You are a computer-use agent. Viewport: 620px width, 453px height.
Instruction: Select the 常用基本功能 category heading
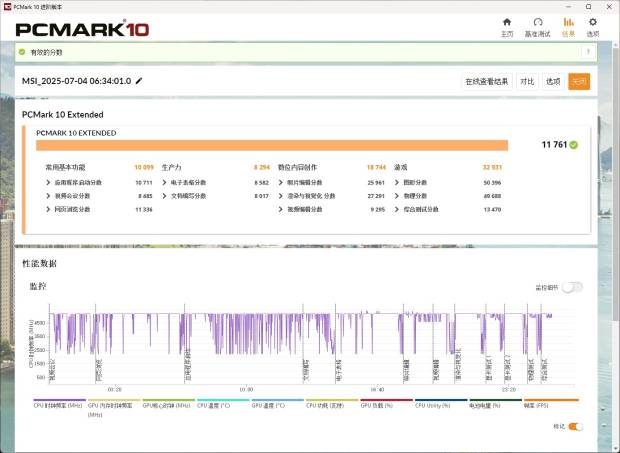[x=65, y=168]
